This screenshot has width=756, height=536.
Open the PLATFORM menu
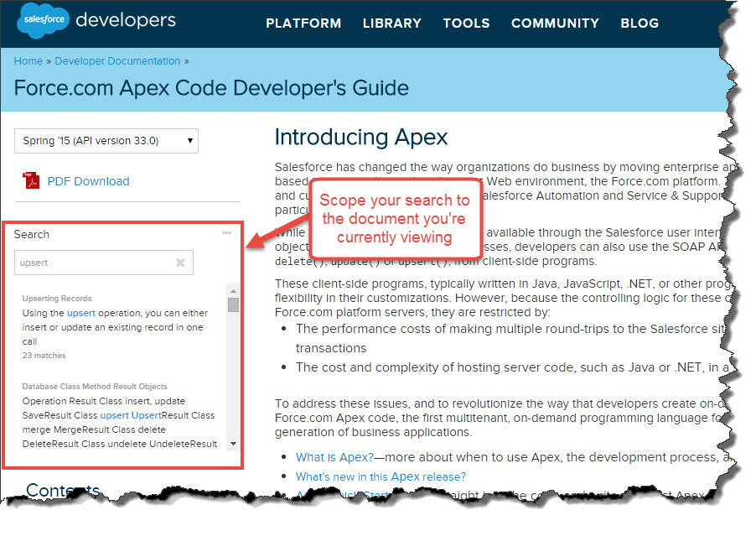tap(303, 23)
